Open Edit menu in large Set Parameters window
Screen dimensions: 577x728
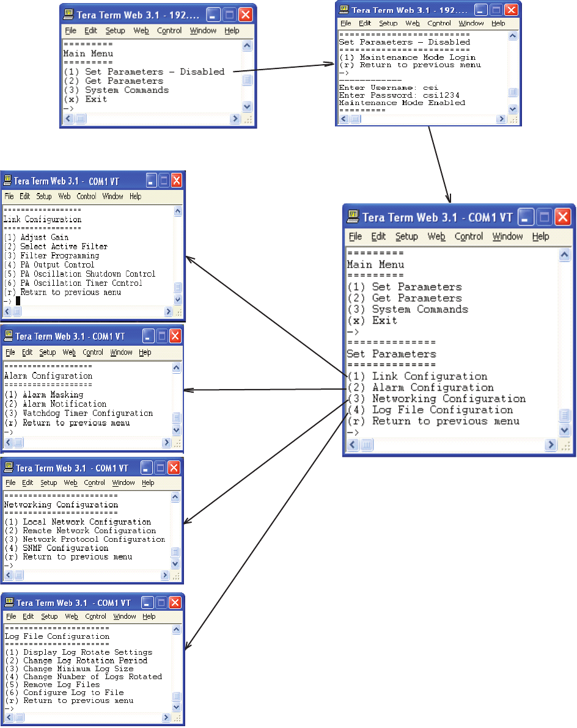click(378, 236)
